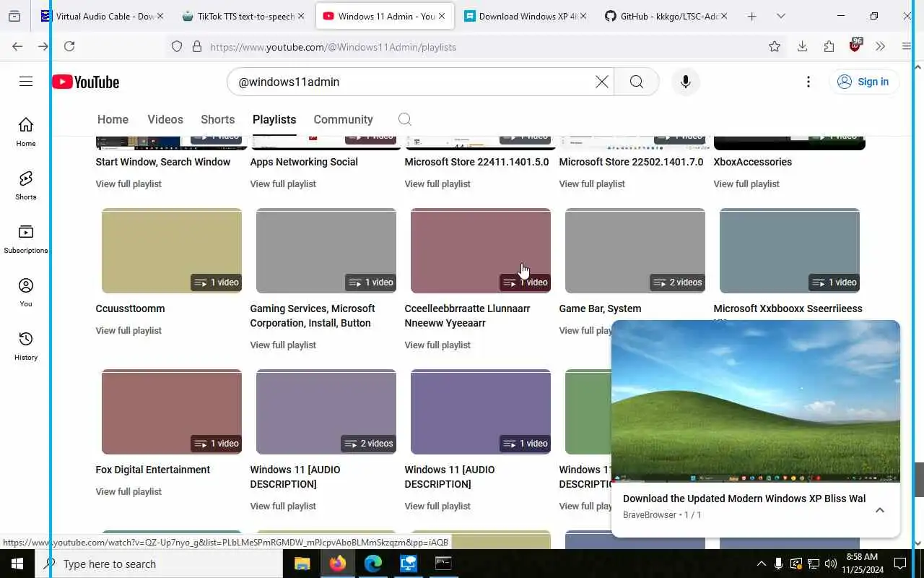The image size is (924, 578).
Task: Reload the page in the browser
Action: (x=69, y=46)
